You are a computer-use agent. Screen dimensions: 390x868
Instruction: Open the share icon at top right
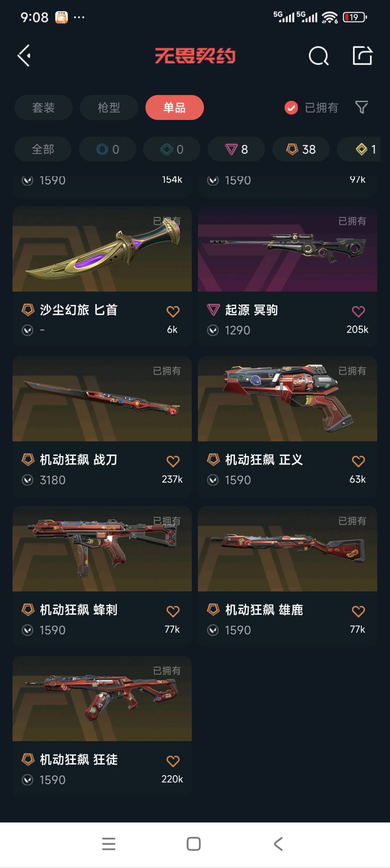click(362, 55)
